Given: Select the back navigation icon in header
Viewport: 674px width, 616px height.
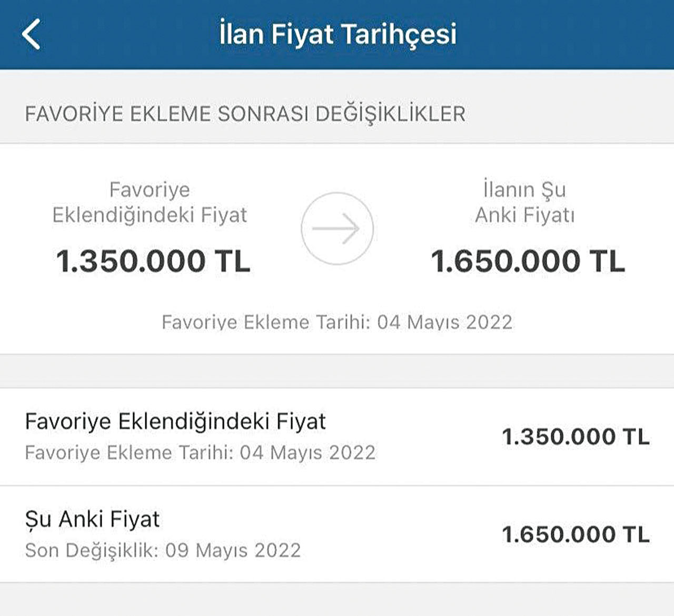Looking at the screenshot, I should tap(32, 35).
